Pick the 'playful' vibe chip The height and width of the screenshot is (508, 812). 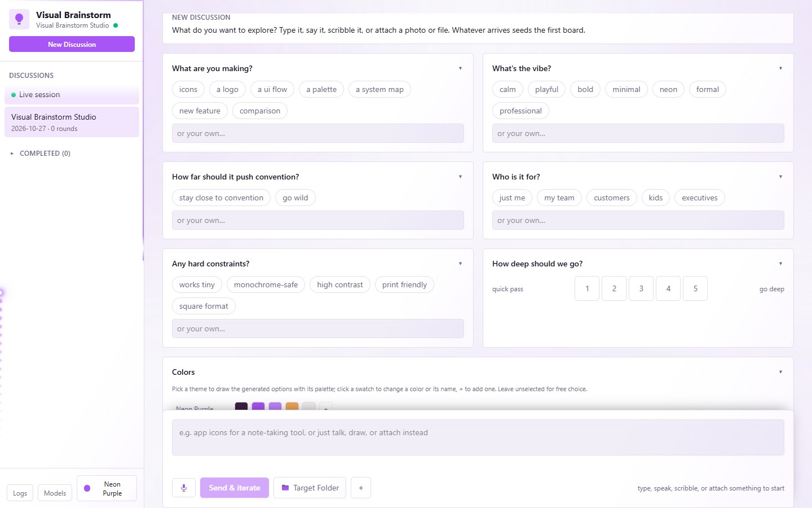click(546, 89)
